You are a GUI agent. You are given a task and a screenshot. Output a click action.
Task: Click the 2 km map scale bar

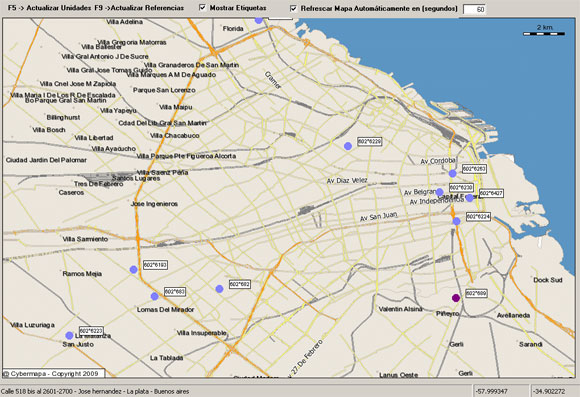tap(544, 31)
